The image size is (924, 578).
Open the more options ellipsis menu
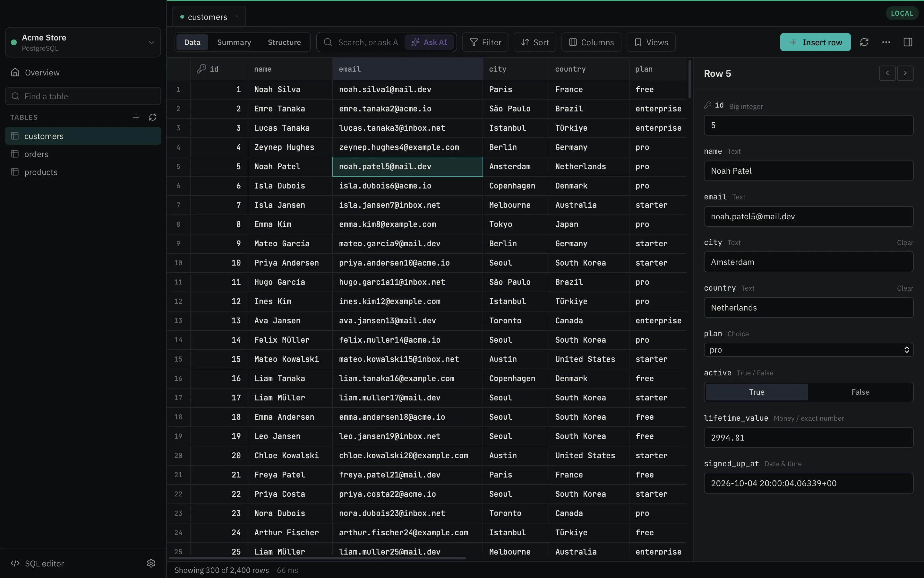[886, 42]
